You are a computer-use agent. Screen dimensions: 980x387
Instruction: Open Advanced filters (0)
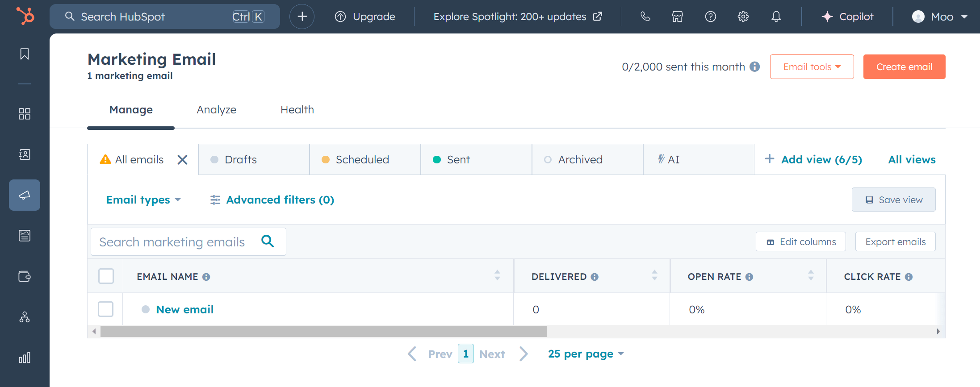pyautogui.click(x=272, y=200)
